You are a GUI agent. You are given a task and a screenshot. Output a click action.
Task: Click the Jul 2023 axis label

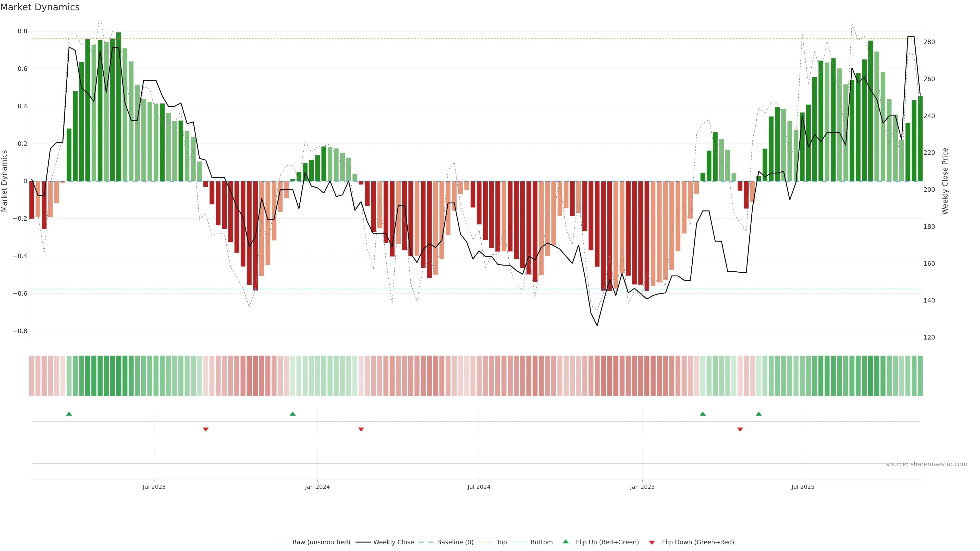point(154,487)
